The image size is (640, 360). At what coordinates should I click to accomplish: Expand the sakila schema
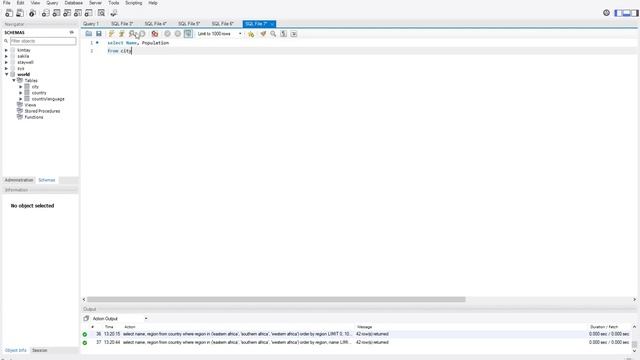(6, 56)
